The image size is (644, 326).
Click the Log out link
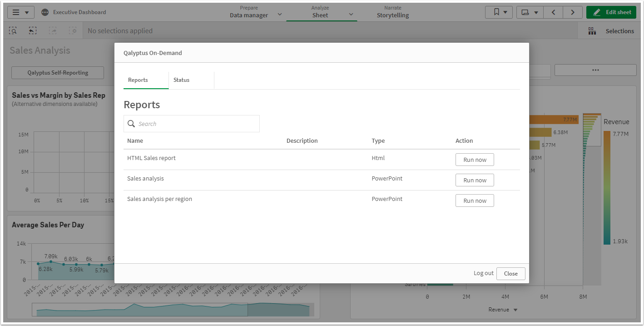483,273
